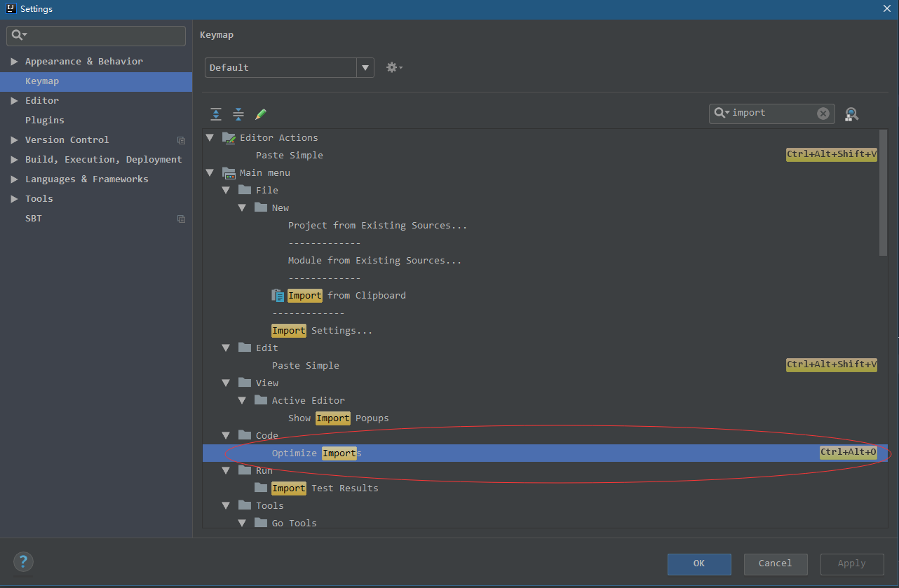Click the Apply button
This screenshot has width=899, height=588.
852,563
